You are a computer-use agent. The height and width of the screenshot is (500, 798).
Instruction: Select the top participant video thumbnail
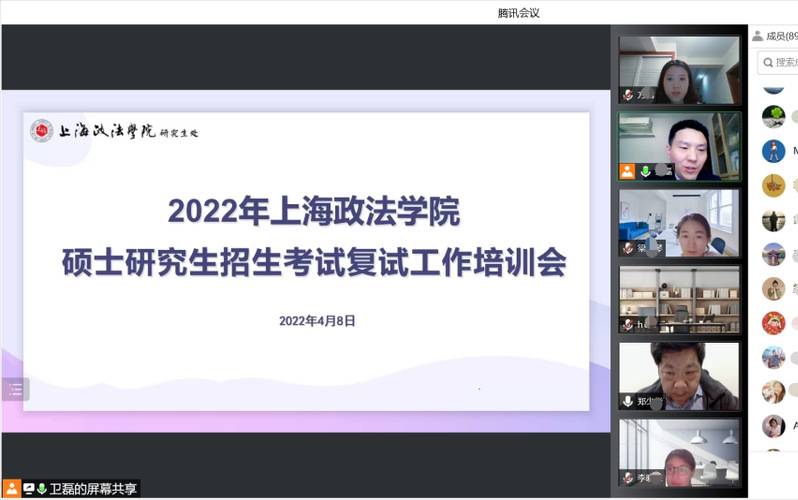click(x=679, y=70)
